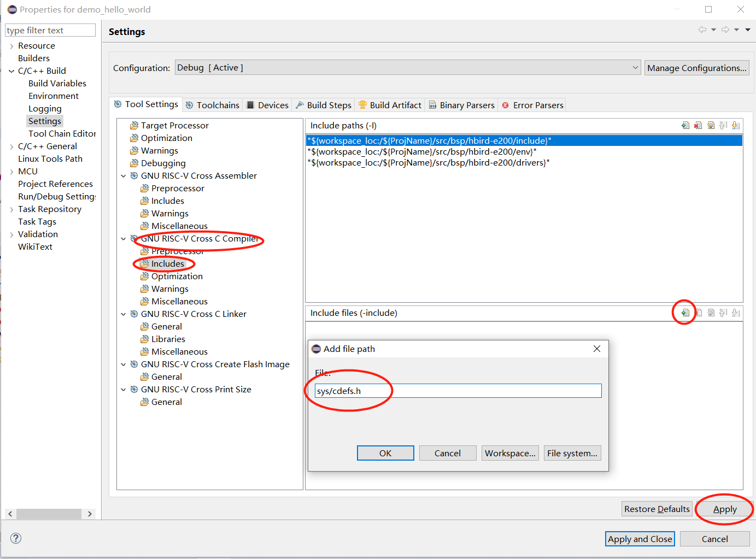Move selected include path down
Image resolution: width=756 pixels, height=559 pixels.
click(735, 125)
